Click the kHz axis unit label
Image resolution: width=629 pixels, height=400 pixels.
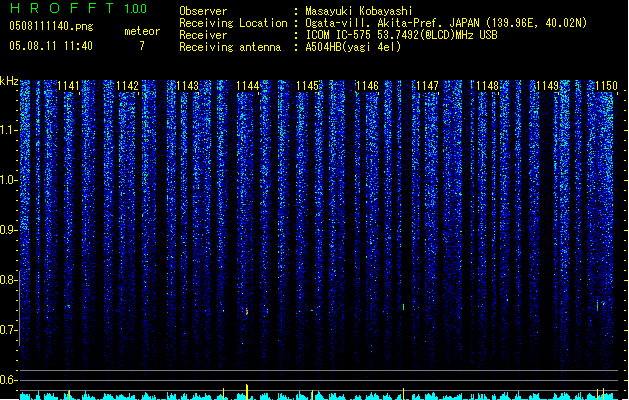coord(9,81)
